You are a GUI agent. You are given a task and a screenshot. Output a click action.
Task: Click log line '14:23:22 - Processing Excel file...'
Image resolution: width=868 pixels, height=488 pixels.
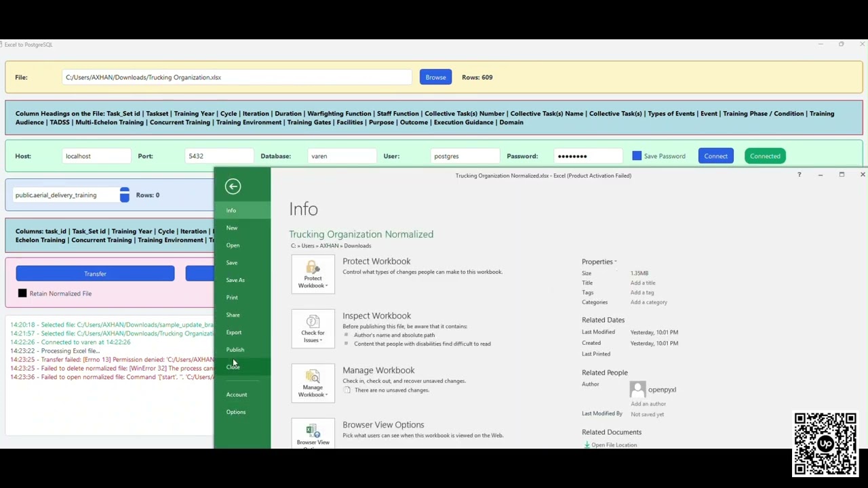(x=55, y=351)
